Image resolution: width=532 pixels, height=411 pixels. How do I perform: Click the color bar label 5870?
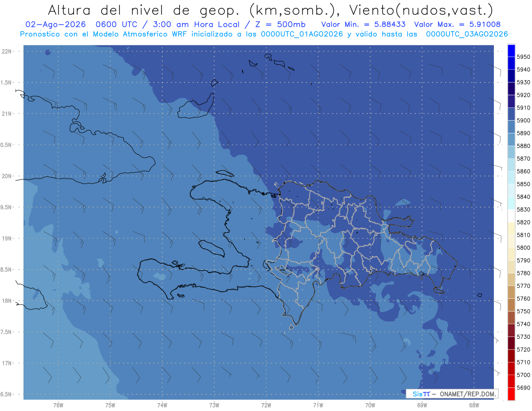pos(524,159)
